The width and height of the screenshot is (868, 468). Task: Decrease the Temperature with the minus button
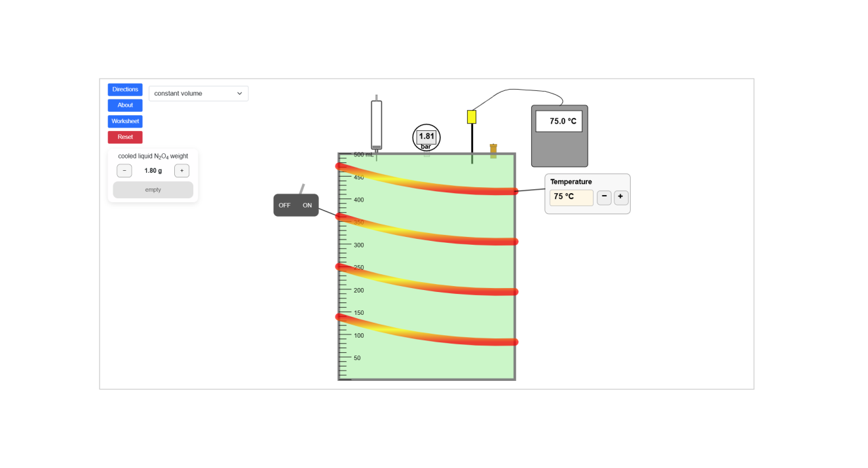[x=603, y=197]
